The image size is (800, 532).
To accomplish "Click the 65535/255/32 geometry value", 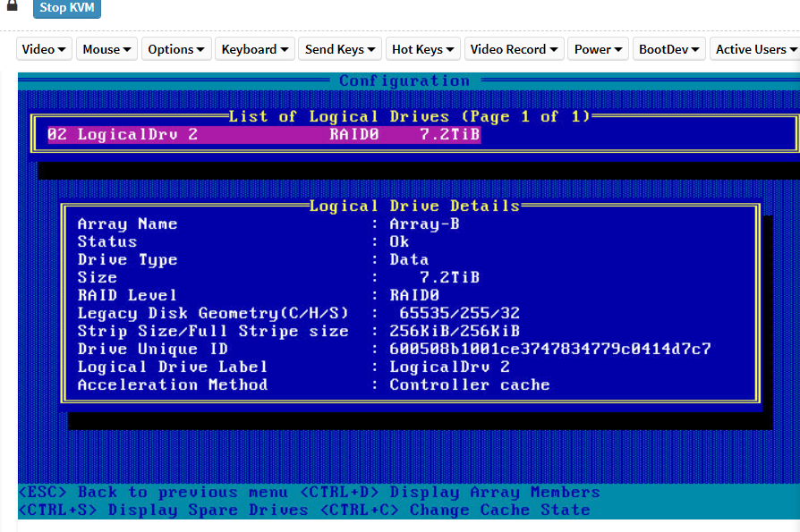I will [x=460, y=314].
